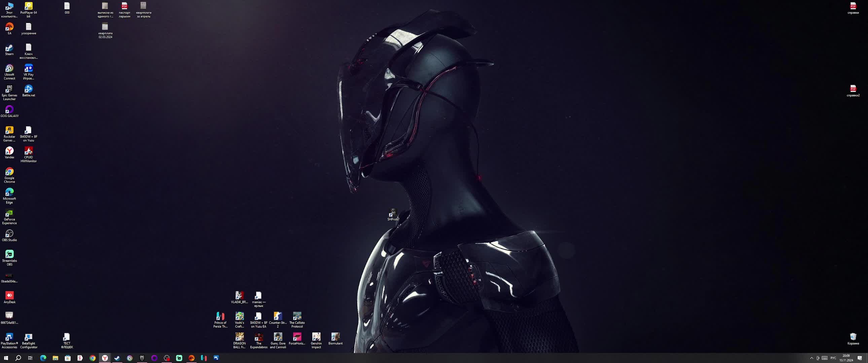Select the Genshin Impact desktop icon

[316, 341]
